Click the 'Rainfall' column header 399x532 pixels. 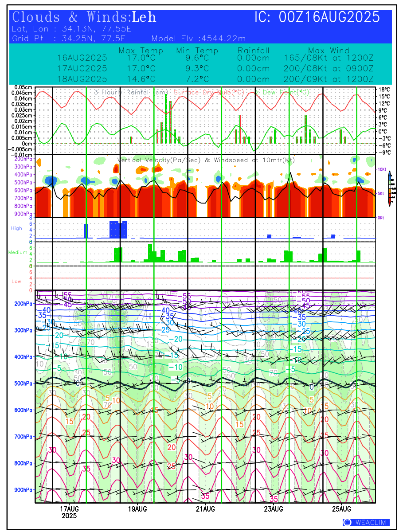pyautogui.click(x=254, y=51)
